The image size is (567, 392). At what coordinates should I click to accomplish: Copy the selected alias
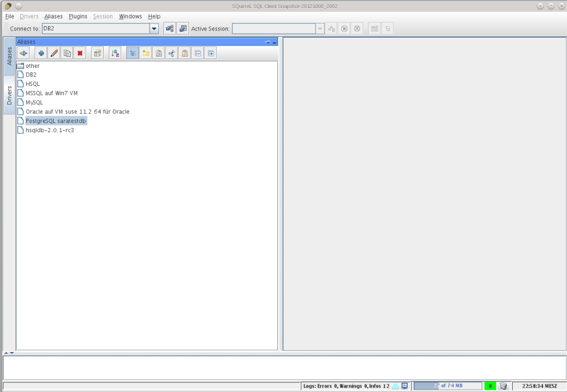pyautogui.click(x=67, y=53)
